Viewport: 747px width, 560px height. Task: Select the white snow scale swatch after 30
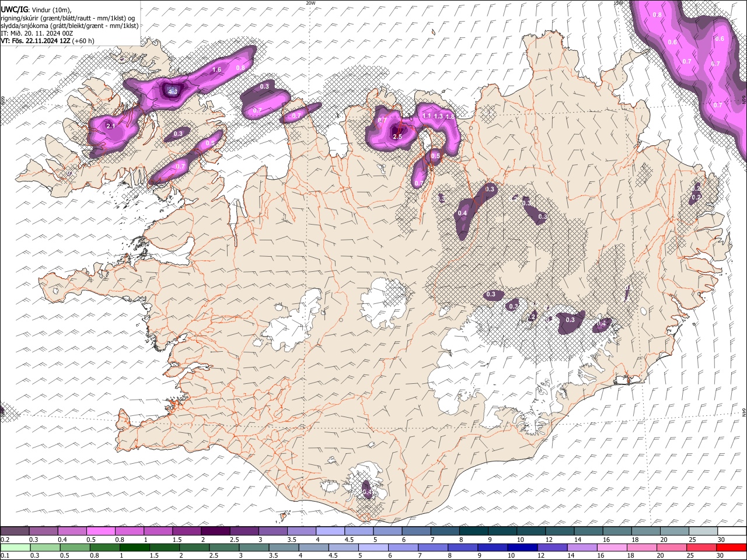(732, 531)
